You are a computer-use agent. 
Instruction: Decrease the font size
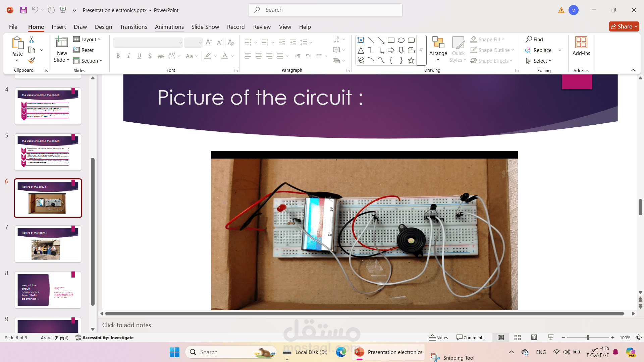pyautogui.click(x=219, y=42)
